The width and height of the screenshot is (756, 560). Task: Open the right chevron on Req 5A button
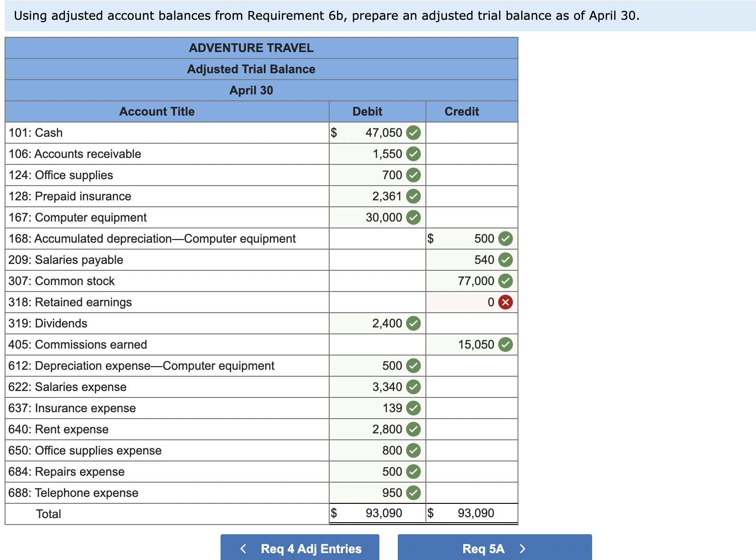[x=522, y=548]
